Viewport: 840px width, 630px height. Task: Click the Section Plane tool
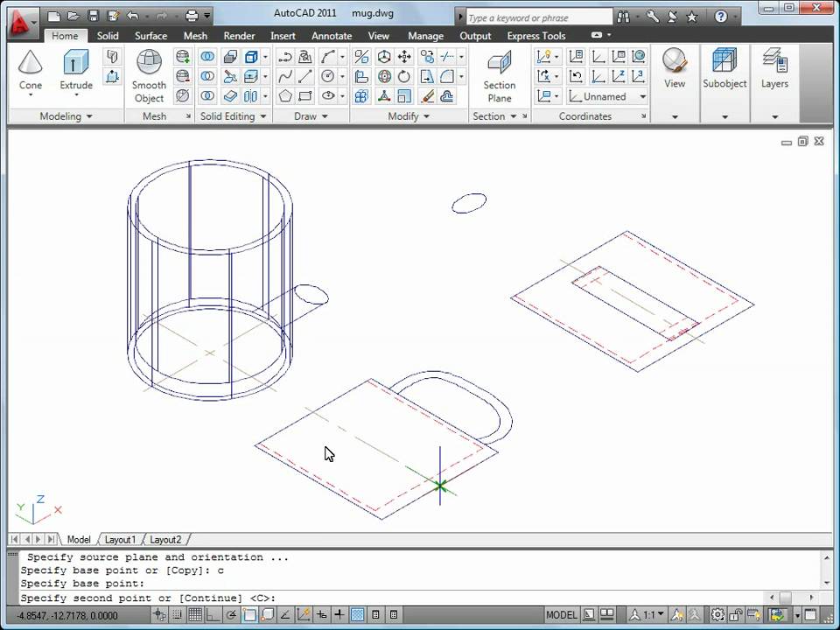[499, 76]
